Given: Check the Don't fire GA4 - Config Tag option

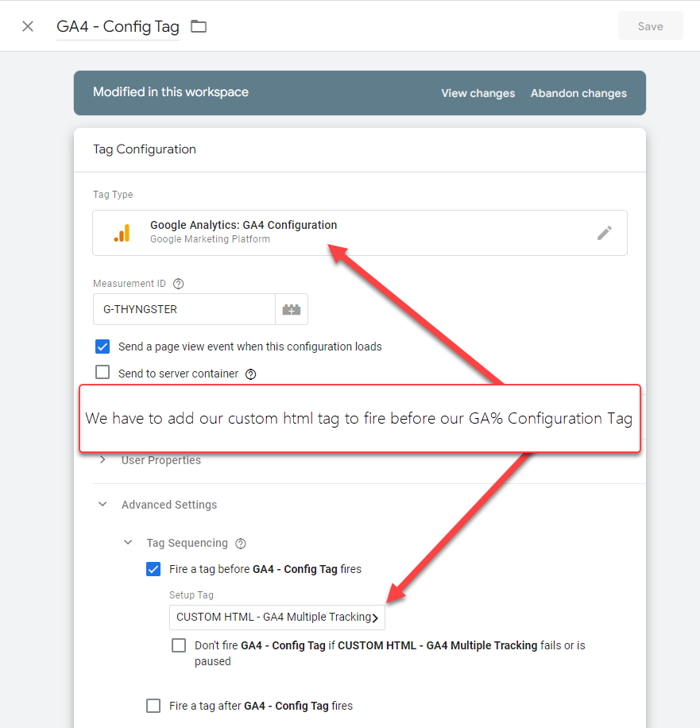Looking at the screenshot, I should pyautogui.click(x=179, y=645).
